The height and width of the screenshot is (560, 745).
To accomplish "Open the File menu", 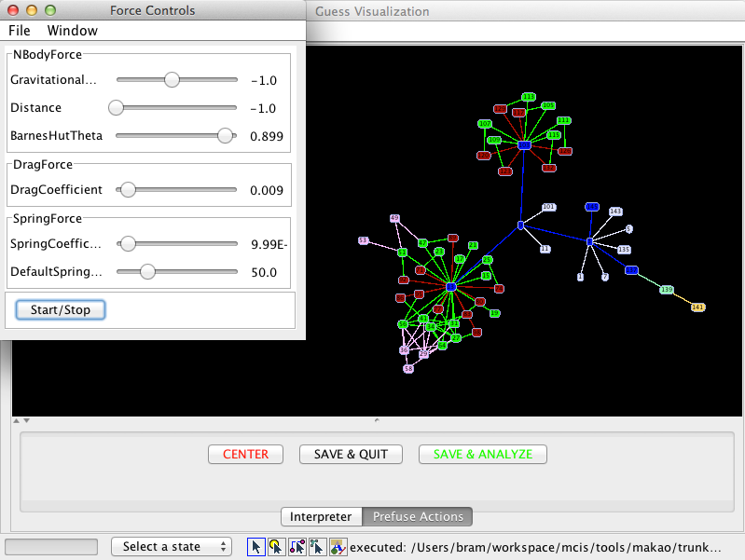I will [x=20, y=31].
